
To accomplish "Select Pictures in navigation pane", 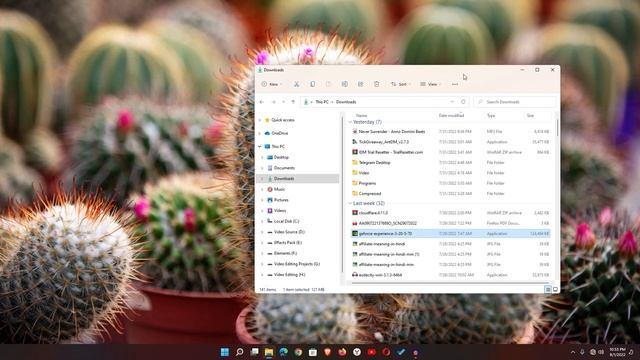I will pyautogui.click(x=281, y=200).
